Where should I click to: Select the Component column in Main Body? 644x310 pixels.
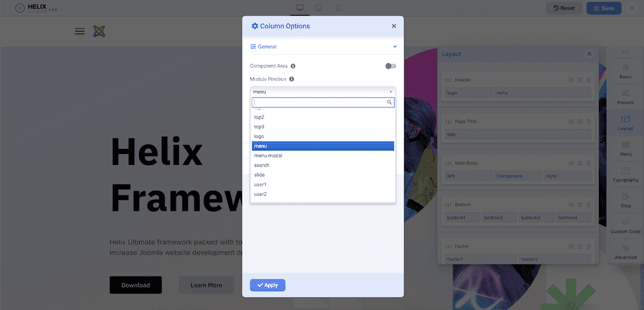tap(518, 176)
